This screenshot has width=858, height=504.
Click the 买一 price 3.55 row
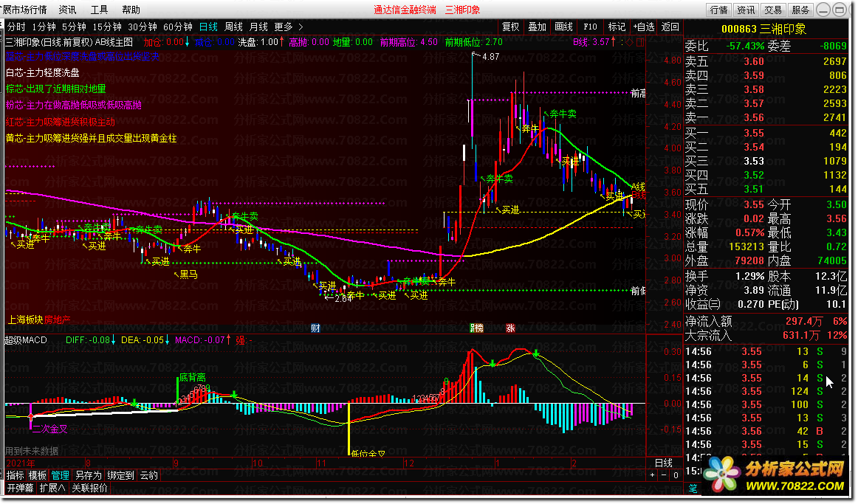[766, 133]
